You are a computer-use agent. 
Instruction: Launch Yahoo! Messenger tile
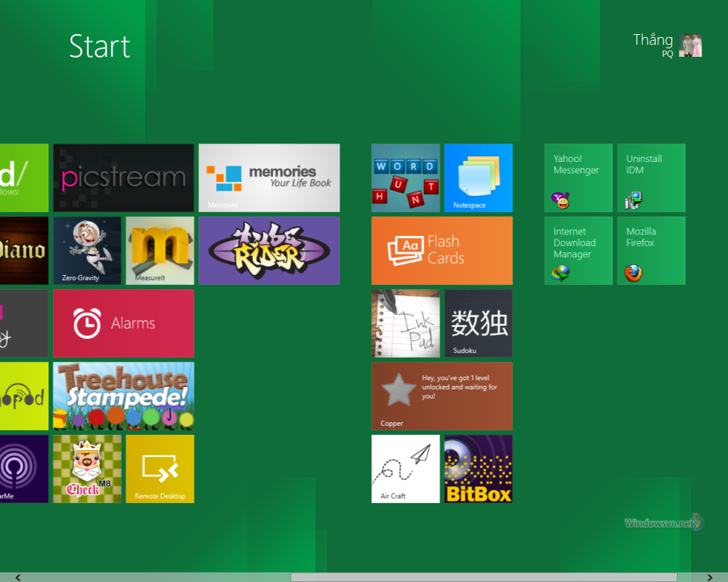click(x=579, y=178)
